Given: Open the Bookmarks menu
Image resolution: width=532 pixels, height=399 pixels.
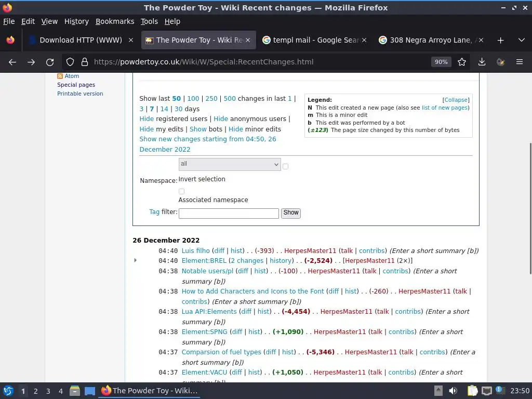Looking at the screenshot, I should 115,21.
